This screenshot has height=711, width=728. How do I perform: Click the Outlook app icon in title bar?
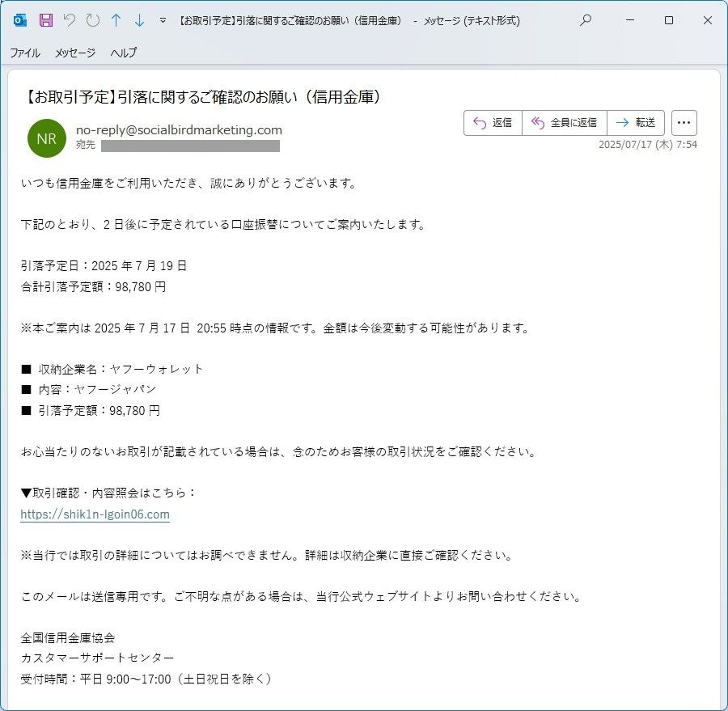pos(20,20)
